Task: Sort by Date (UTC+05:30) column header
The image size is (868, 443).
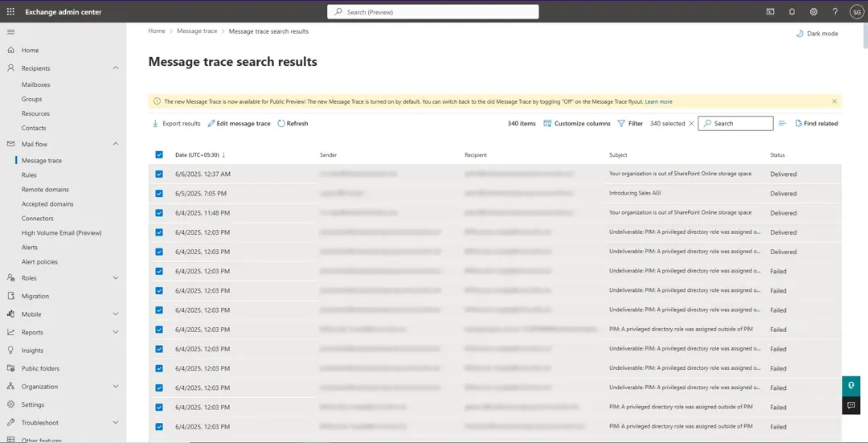Action: click(x=200, y=155)
